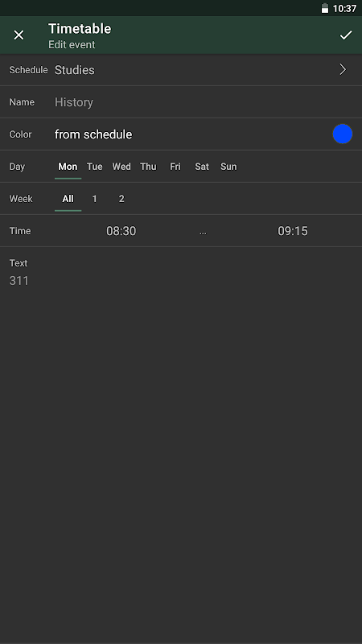Select All weeks option
The height and width of the screenshot is (644, 362).
pyautogui.click(x=68, y=199)
